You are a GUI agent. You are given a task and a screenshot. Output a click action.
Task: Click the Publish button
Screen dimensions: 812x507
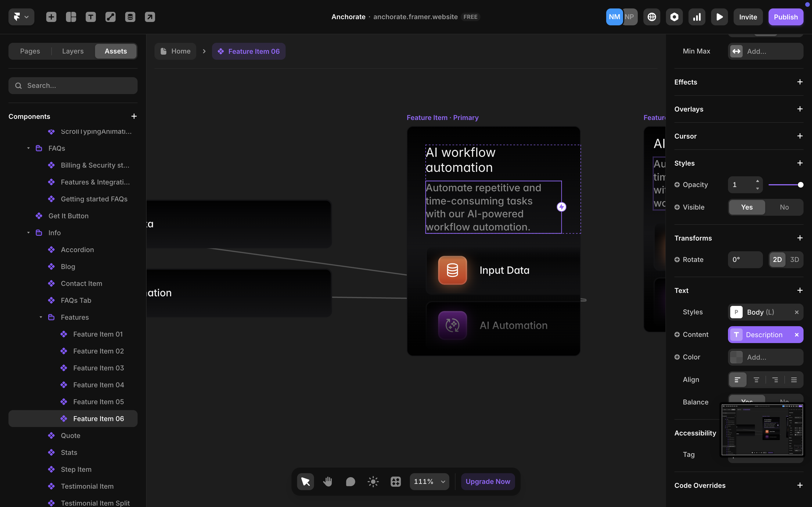tap(786, 17)
